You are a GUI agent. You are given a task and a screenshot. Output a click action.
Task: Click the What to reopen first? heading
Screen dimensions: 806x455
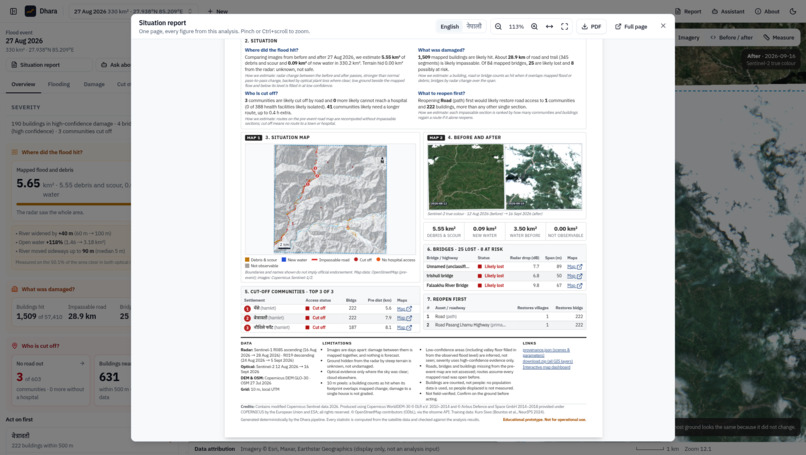coord(442,94)
